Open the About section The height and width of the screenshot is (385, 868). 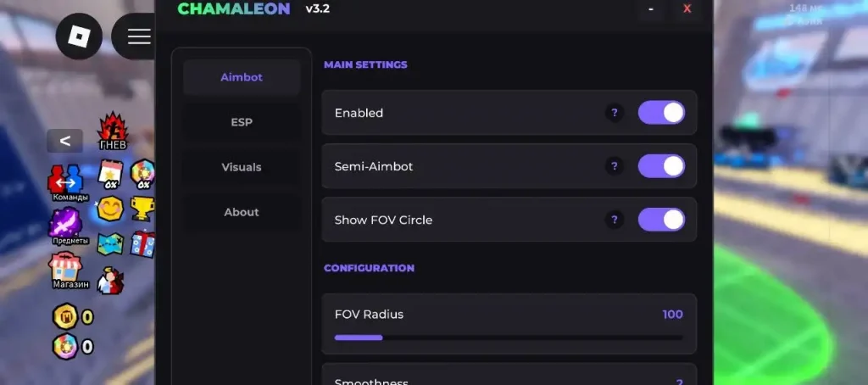242,212
